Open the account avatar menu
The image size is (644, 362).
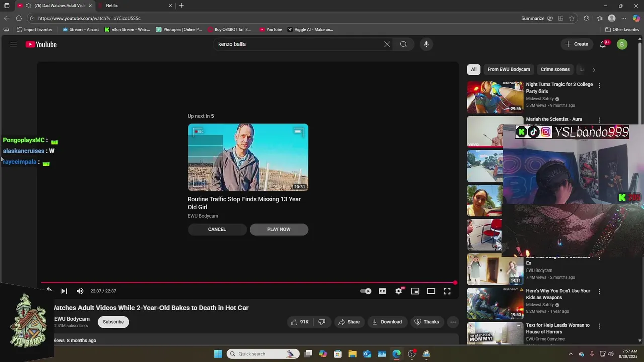622,44
